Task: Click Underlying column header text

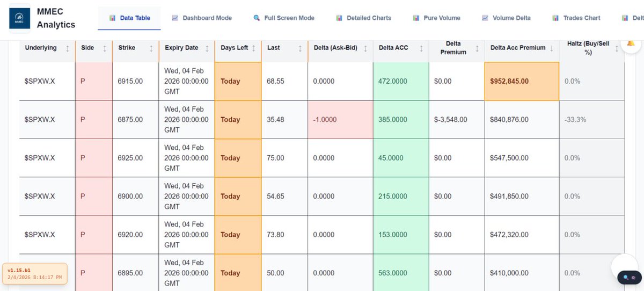Action: pos(41,48)
